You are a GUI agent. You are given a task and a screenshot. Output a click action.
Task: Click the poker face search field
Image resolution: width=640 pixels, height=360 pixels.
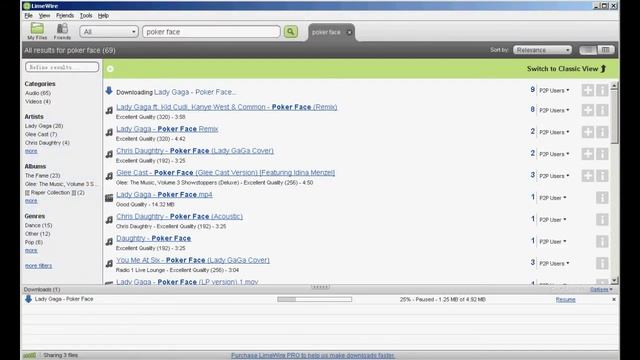[x=211, y=31]
